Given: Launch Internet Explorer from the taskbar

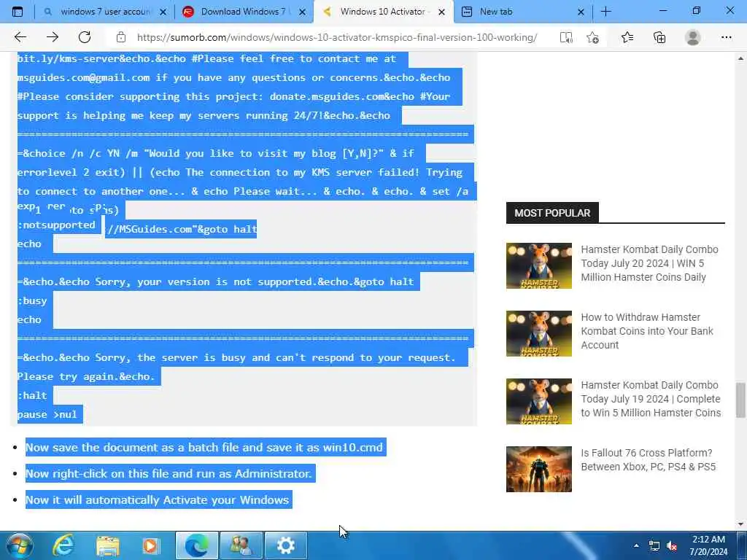Looking at the screenshot, I should click(x=63, y=545).
